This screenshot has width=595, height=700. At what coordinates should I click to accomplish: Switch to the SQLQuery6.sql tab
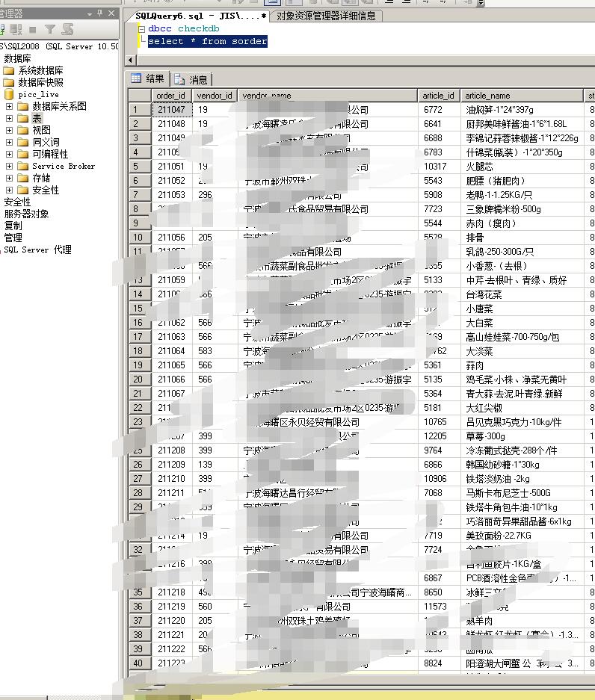(x=200, y=16)
